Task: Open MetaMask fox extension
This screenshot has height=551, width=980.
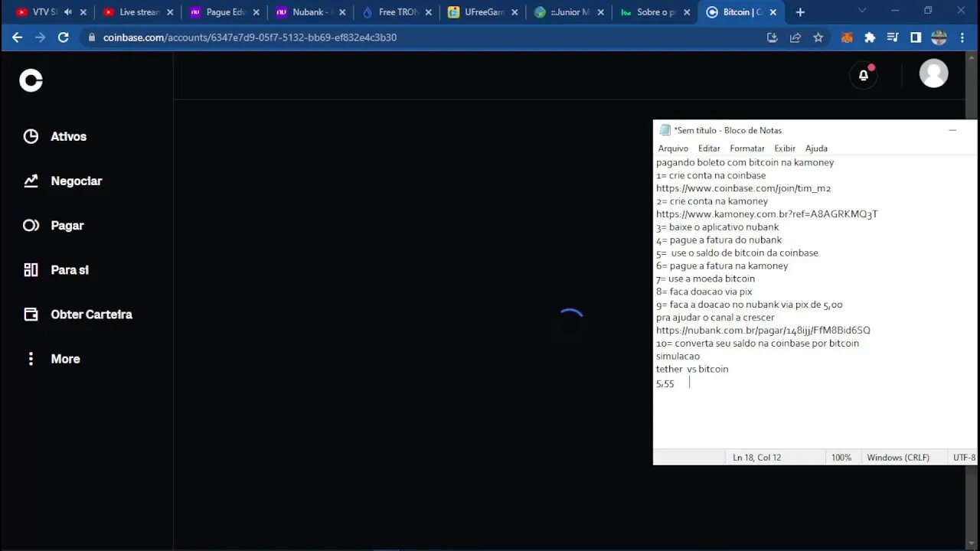Action: [x=847, y=37]
